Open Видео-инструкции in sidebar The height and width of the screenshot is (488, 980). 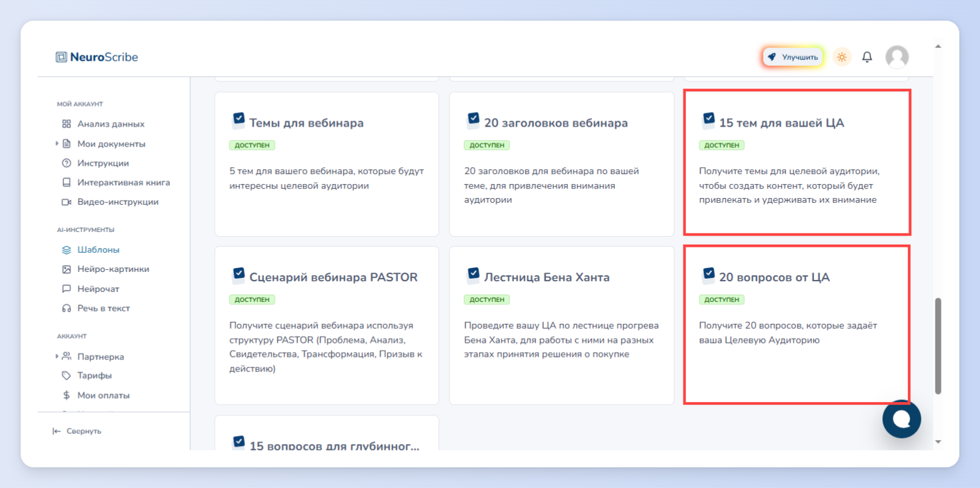coord(118,202)
